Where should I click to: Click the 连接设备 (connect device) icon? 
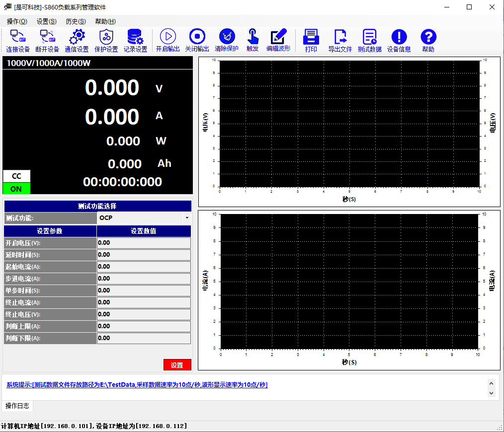pyautogui.click(x=18, y=40)
